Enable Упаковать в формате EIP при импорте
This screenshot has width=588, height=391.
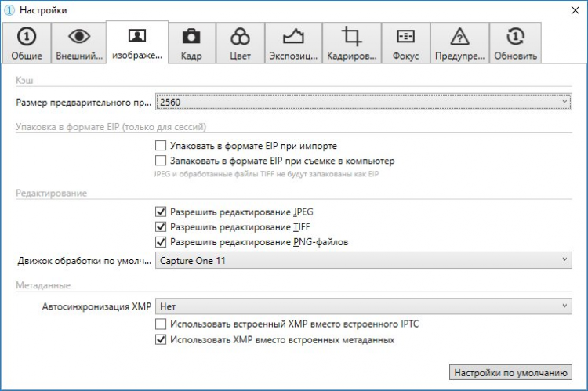point(161,146)
